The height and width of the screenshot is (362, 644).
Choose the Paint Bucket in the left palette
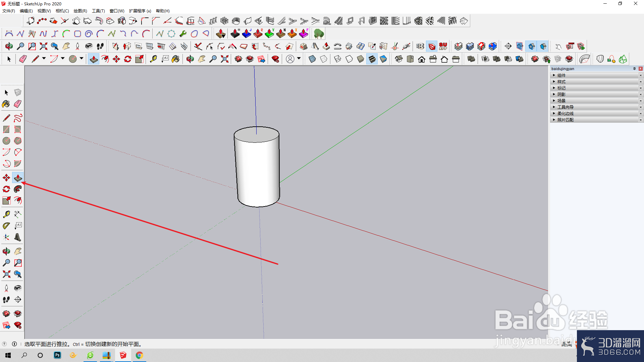[x=6, y=104]
